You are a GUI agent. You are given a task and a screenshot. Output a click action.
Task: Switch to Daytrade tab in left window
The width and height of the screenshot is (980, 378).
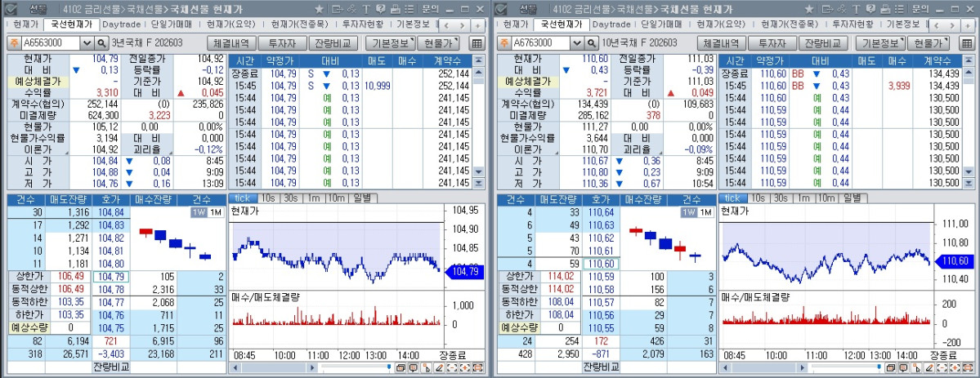pos(121,25)
